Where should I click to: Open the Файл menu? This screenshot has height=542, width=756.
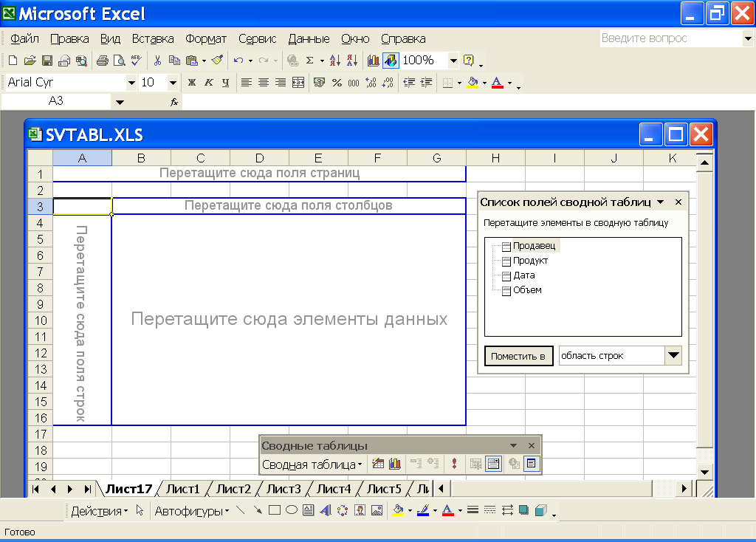coord(24,38)
